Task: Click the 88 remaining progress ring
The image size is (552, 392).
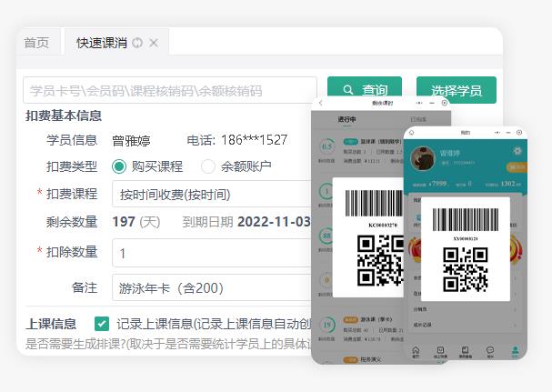Action: 326,236
